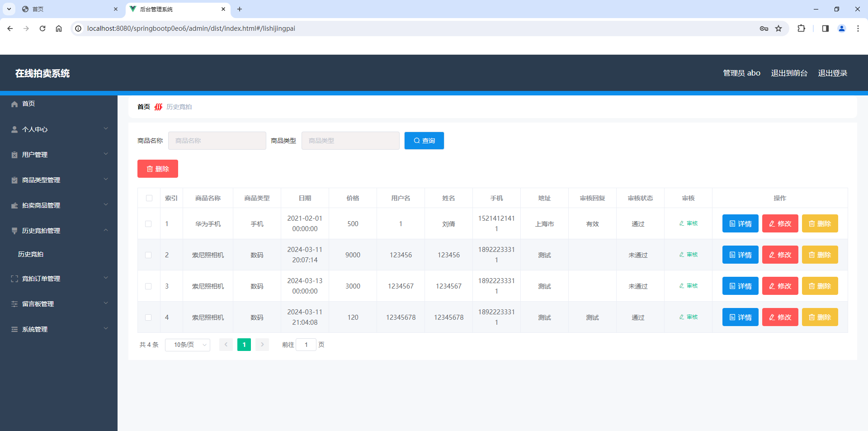Click the bracket icon beside 竞拍订单管理
The height and width of the screenshot is (431, 868).
tap(14, 279)
